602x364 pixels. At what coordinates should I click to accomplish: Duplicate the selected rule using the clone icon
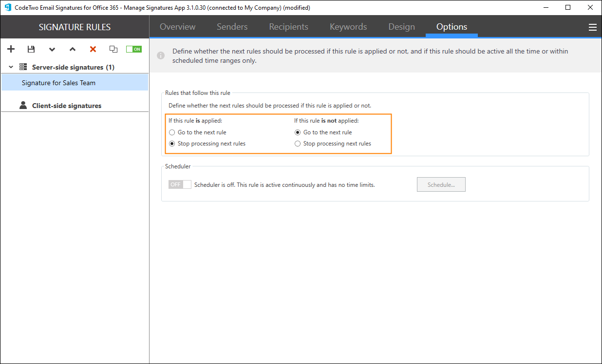[113, 49]
